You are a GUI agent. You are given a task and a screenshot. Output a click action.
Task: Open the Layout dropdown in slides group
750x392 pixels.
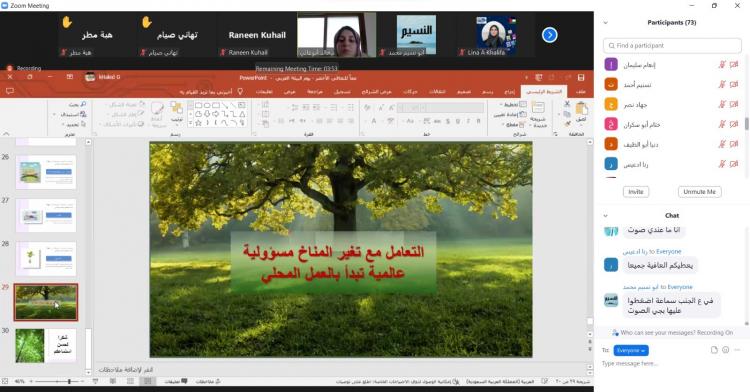513,104
